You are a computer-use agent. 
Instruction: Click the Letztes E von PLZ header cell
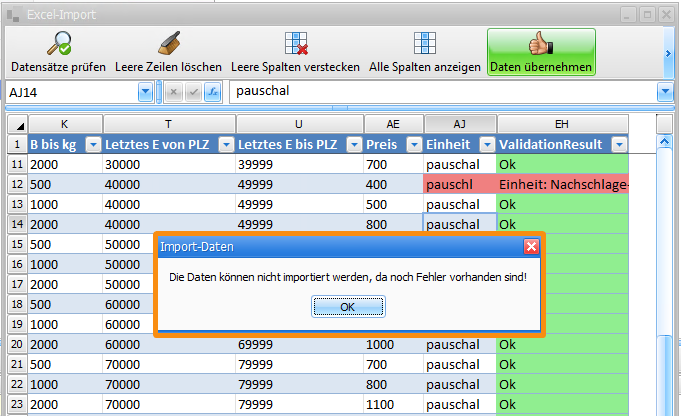coord(169,144)
